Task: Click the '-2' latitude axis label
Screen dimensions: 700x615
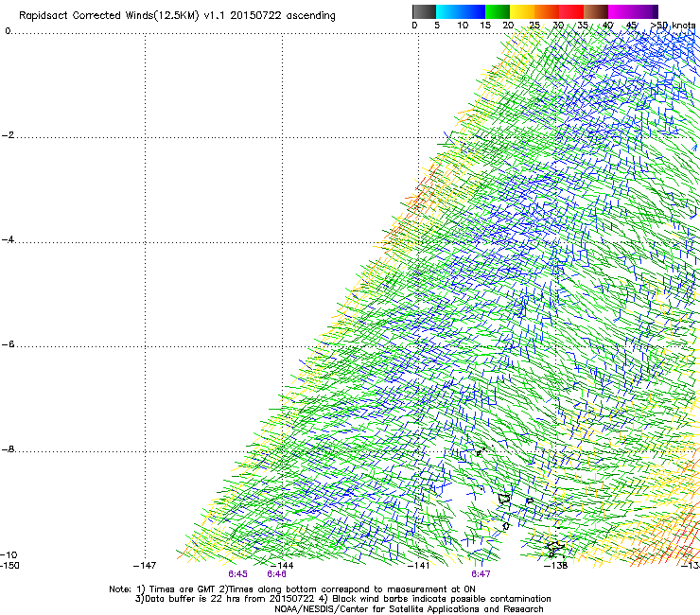Action: point(8,135)
